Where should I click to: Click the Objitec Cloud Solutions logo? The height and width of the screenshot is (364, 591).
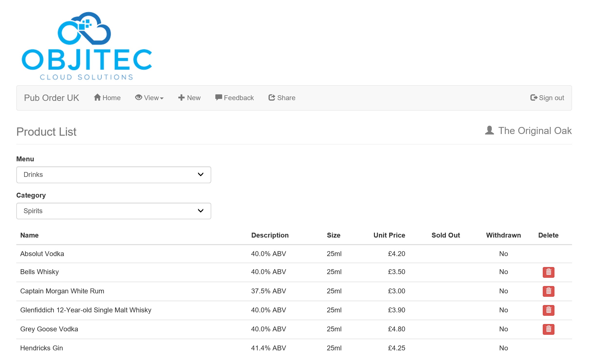point(87,46)
